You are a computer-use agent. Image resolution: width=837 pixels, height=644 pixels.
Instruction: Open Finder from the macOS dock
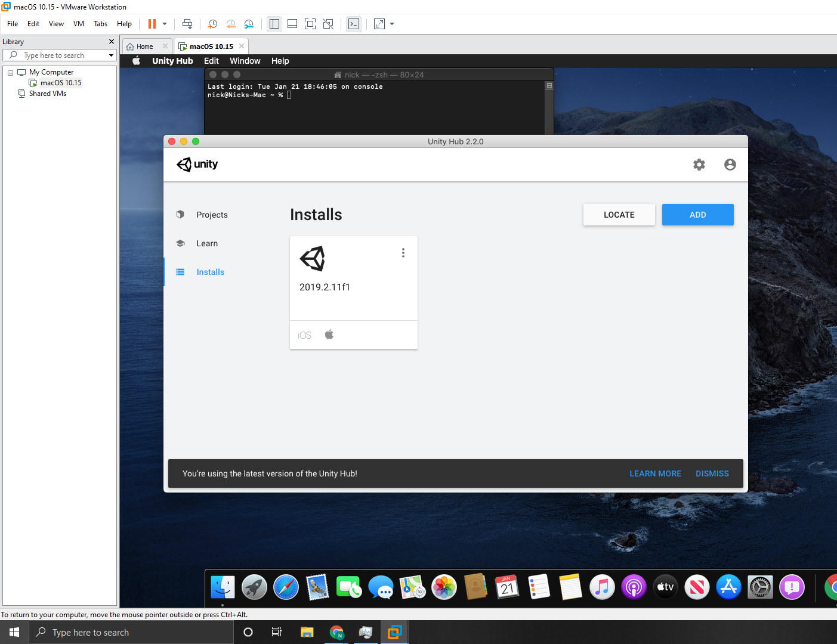coord(223,587)
